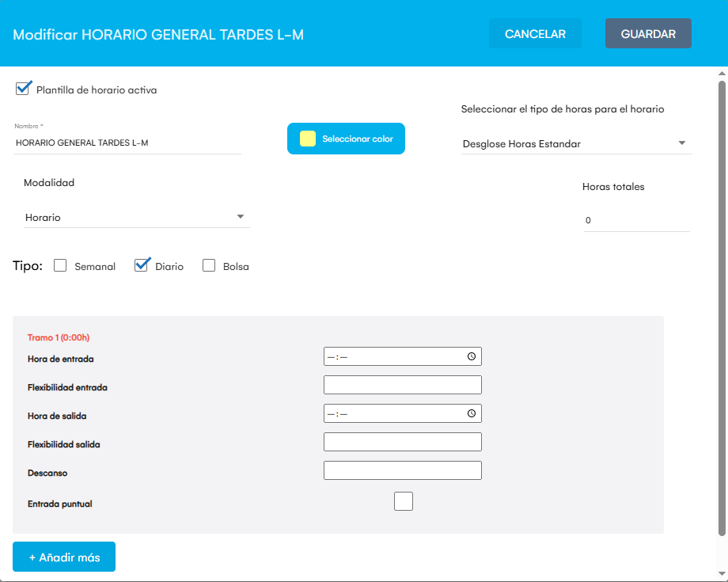728x582 pixels.
Task: Click the Flexibilidad entrada input box
Action: [x=402, y=385]
